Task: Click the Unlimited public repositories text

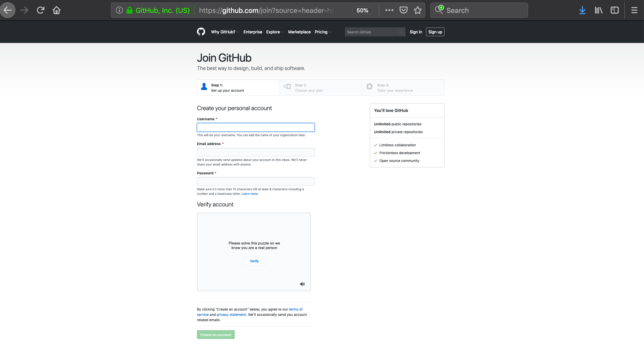Action: click(x=398, y=124)
